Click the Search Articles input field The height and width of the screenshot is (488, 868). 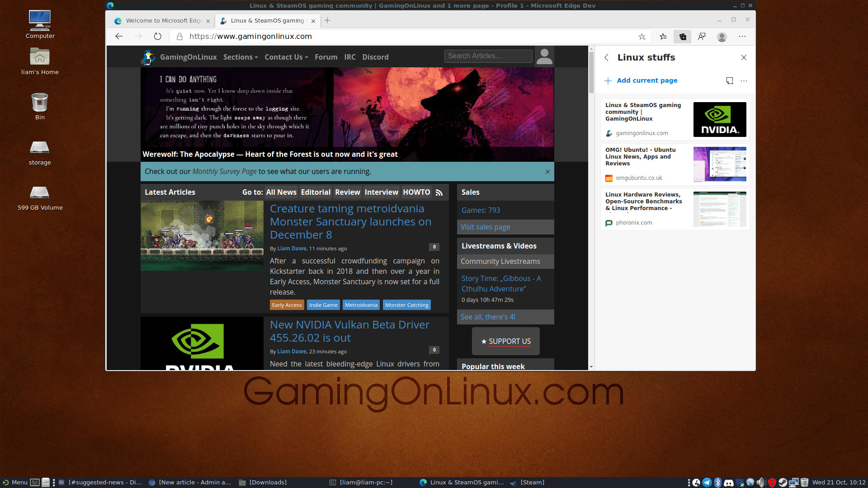tap(488, 56)
